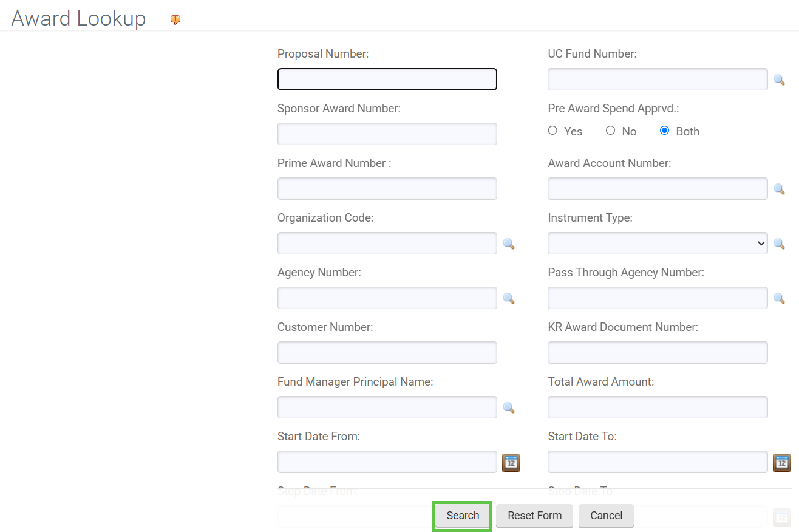The width and height of the screenshot is (799, 532).
Task: Open Start Date From calendar picker
Action: click(511, 462)
